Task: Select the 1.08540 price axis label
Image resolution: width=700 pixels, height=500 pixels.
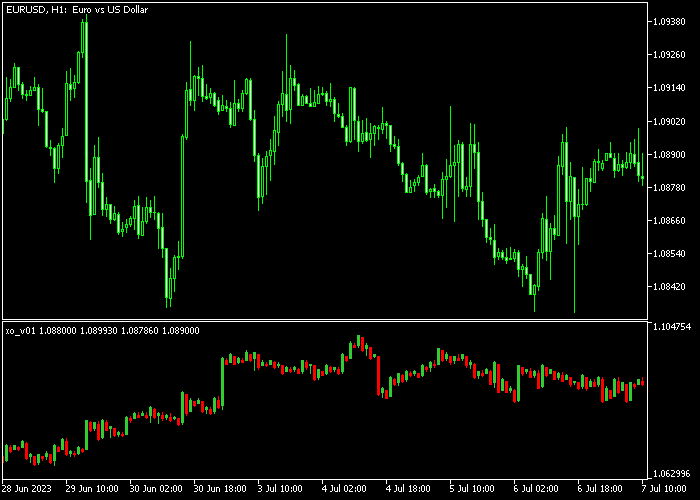Action: click(669, 254)
